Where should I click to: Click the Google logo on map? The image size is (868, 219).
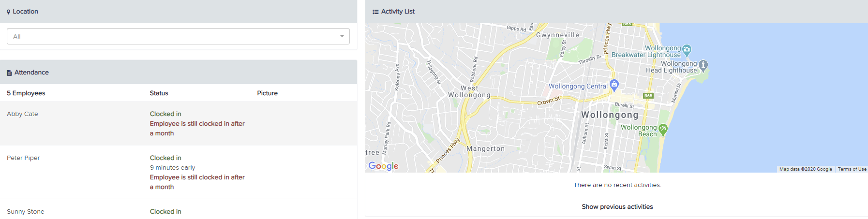(x=383, y=166)
